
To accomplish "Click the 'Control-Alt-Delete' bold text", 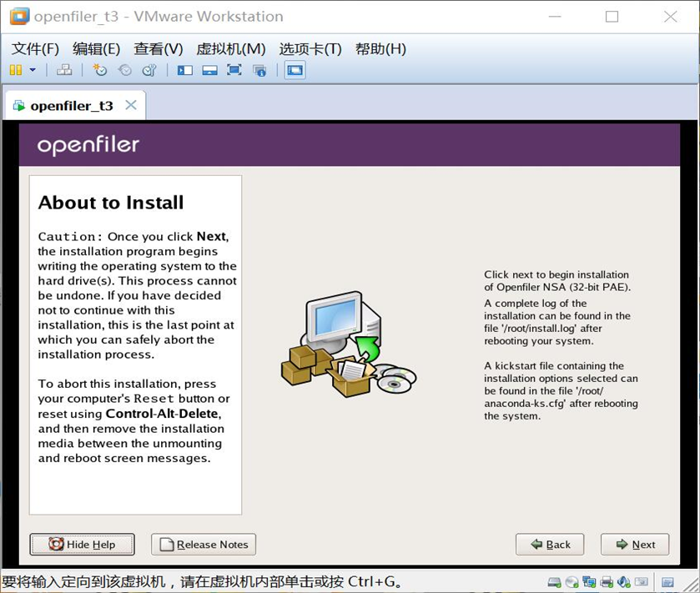I will pyautogui.click(x=162, y=414).
